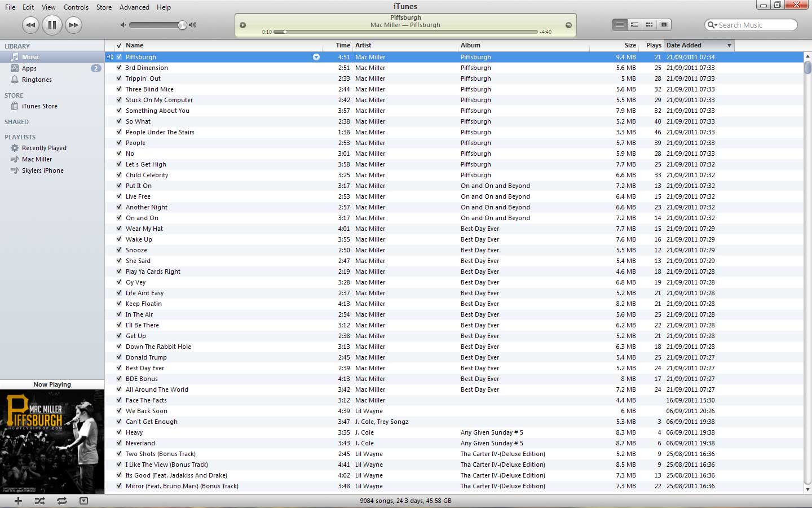Open the Controls menu
The width and height of the screenshot is (812, 508).
pyautogui.click(x=76, y=7)
